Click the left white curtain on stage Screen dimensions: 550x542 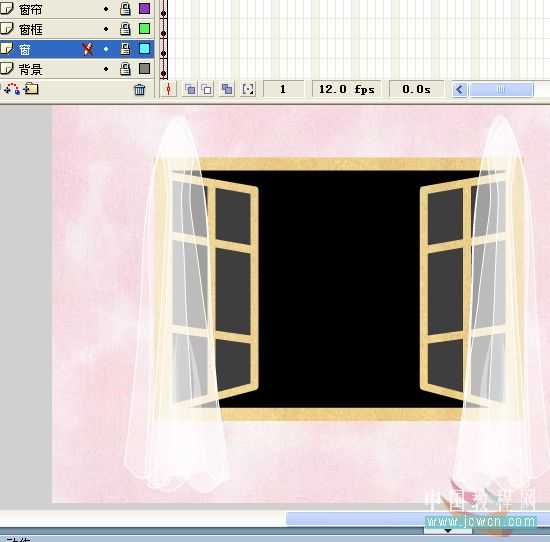177,305
